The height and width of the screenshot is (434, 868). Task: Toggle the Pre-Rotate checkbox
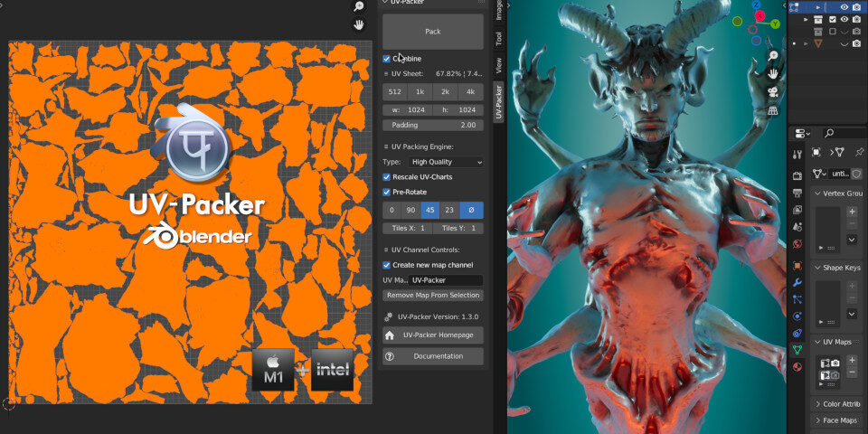point(386,192)
